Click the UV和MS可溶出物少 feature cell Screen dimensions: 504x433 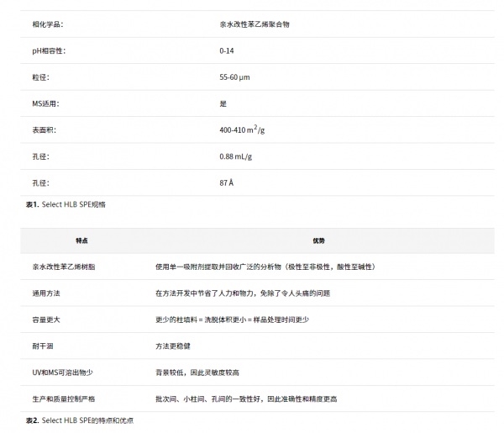(x=60, y=372)
